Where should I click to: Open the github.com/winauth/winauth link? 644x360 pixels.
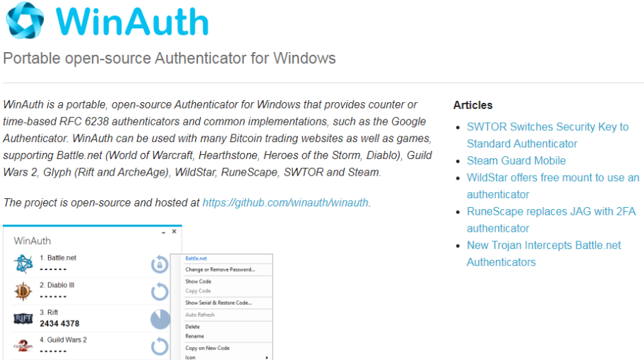pyautogui.click(x=286, y=202)
